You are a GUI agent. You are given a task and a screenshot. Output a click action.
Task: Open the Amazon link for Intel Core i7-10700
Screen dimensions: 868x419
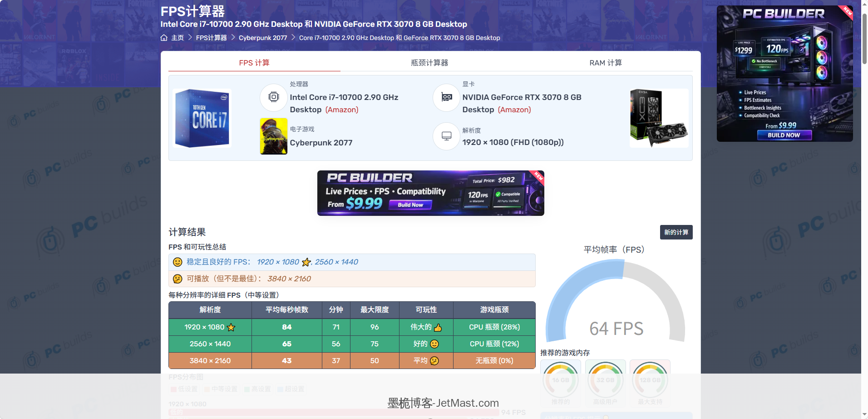[342, 110]
